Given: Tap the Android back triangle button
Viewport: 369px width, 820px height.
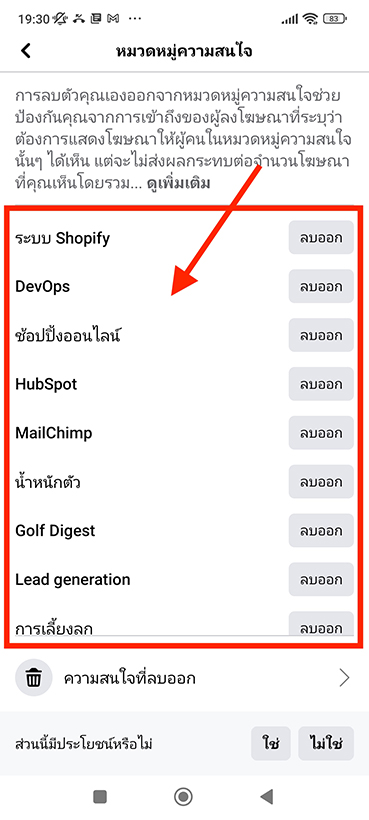Looking at the screenshot, I should point(267,796).
